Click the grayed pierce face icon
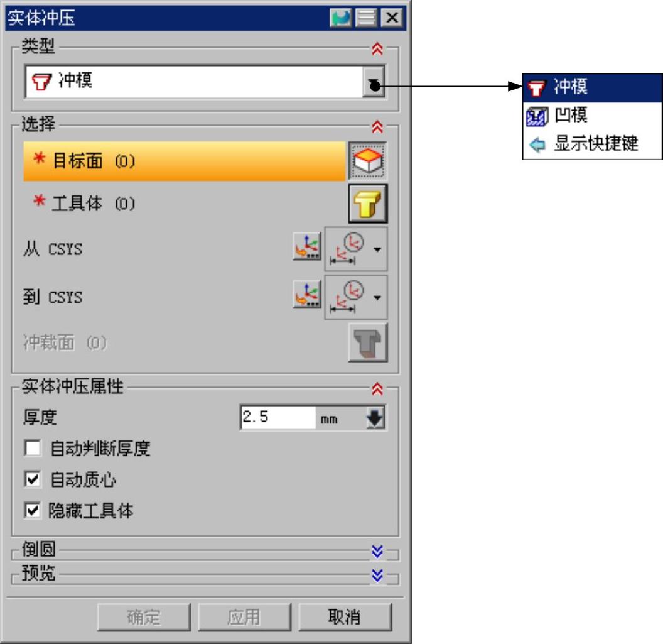 [367, 342]
